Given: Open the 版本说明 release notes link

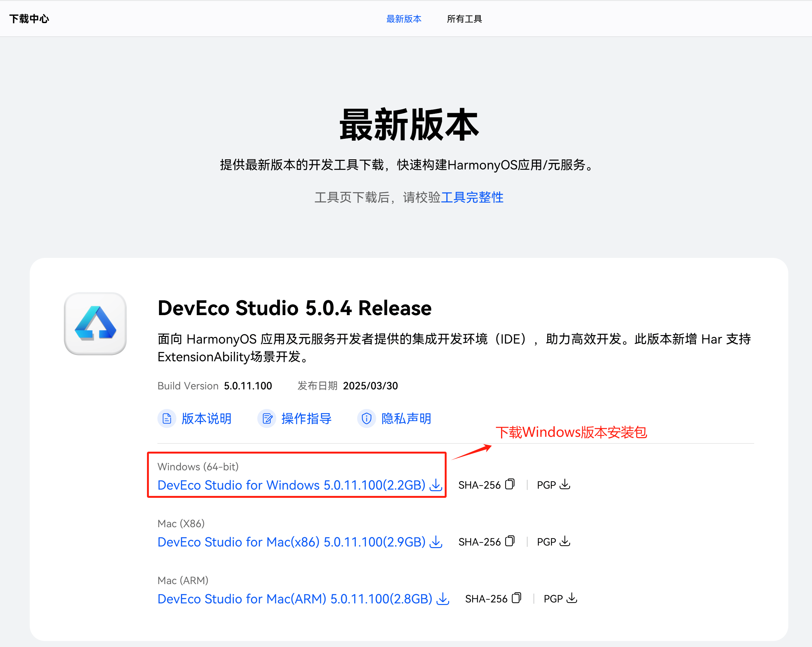Looking at the screenshot, I should (x=206, y=418).
